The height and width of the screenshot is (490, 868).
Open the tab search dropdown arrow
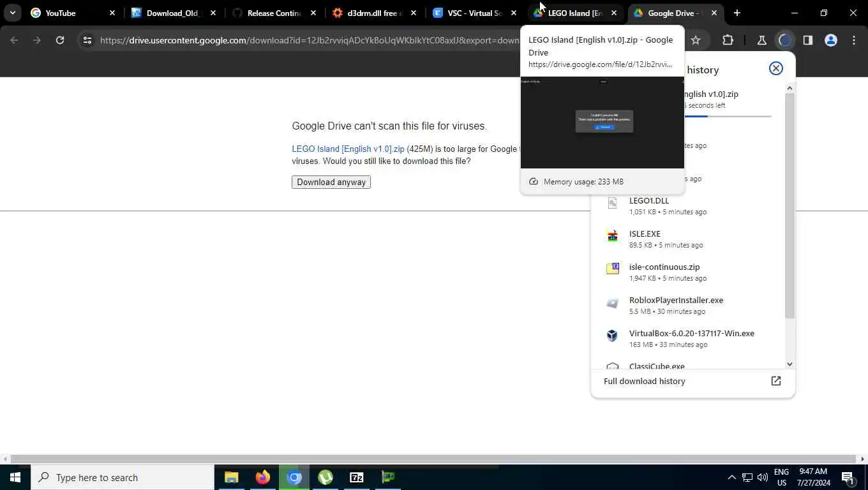[12, 13]
